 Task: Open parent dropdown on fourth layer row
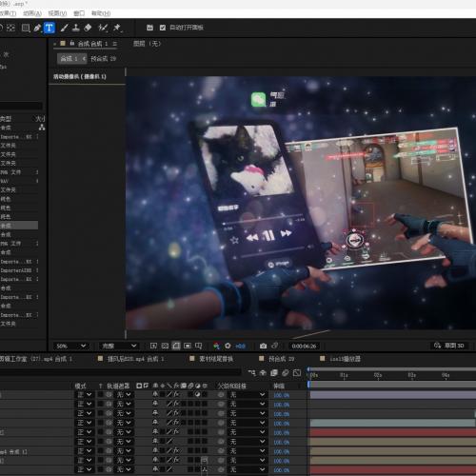pyautogui.click(x=248, y=423)
